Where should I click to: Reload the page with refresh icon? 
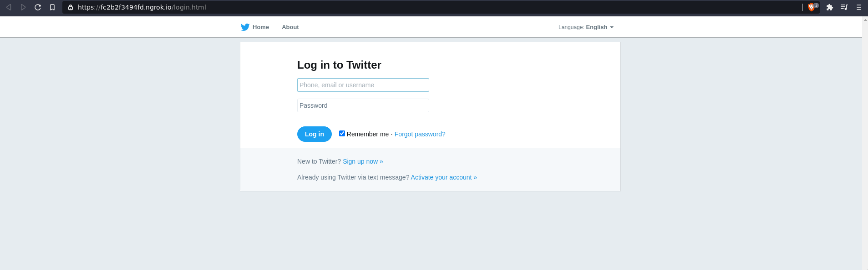coord(38,7)
